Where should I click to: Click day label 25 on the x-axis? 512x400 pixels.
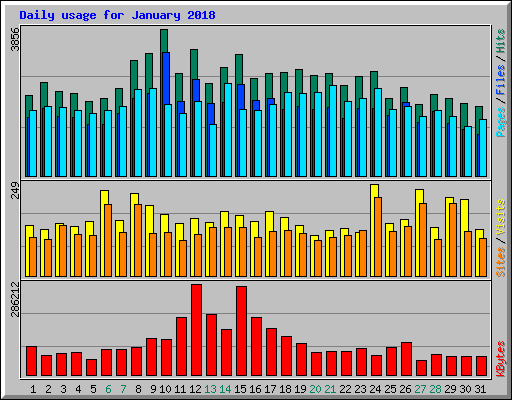390,389
